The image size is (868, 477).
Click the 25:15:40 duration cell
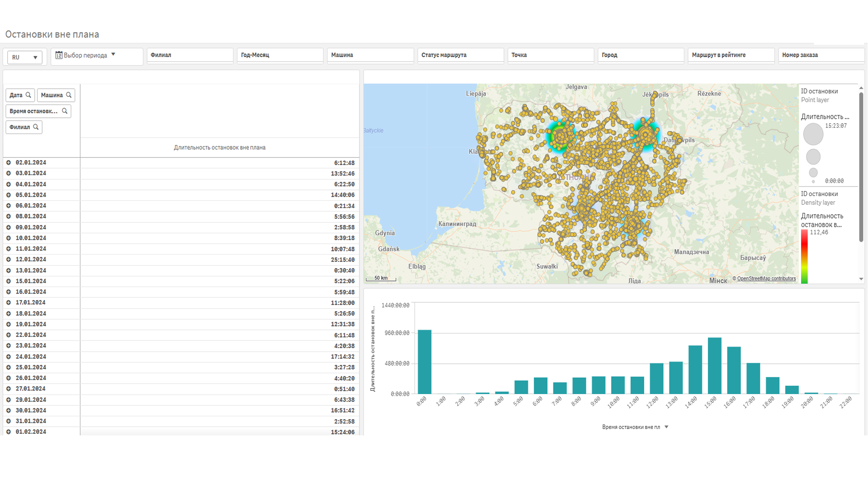[x=220, y=259]
